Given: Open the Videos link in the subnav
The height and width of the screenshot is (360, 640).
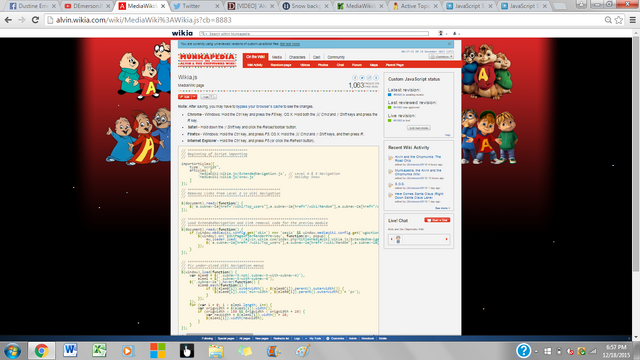Looking at the screenshot, I should (305, 65).
